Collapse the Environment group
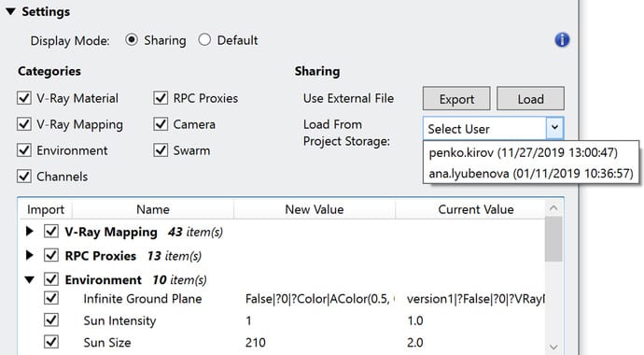The width and height of the screenshot is (644, 355). (29, 280)
